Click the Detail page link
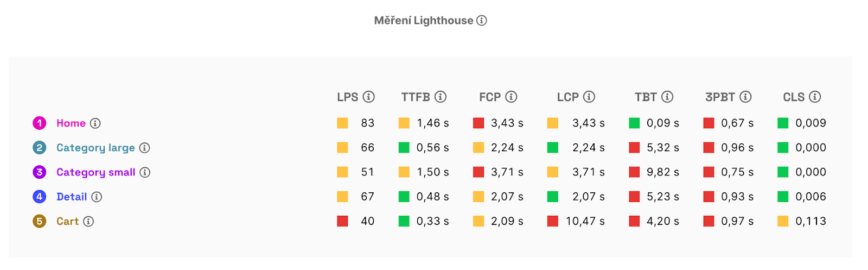Image resolution: width=868 pixels, height=270 pixels. click(x=72, y=197)
